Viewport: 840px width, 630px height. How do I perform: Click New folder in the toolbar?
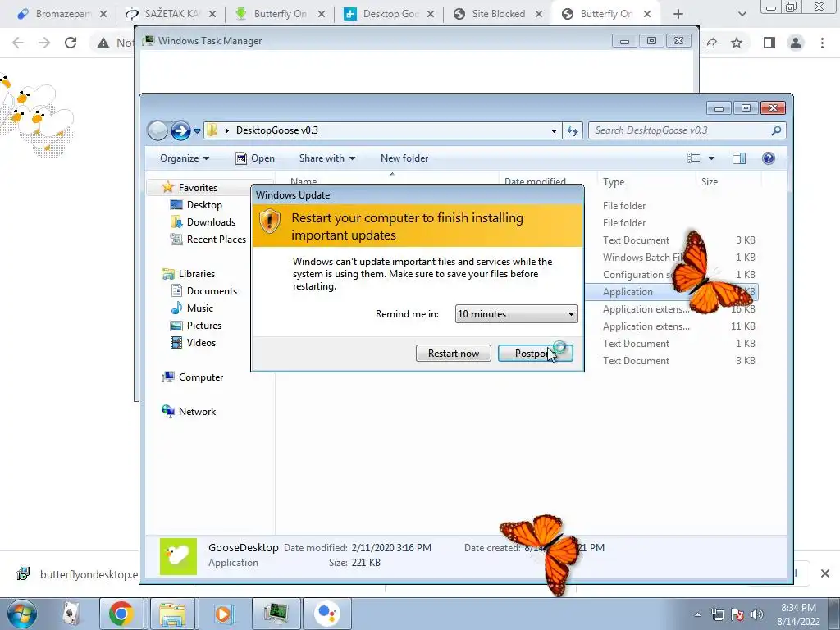404,158
